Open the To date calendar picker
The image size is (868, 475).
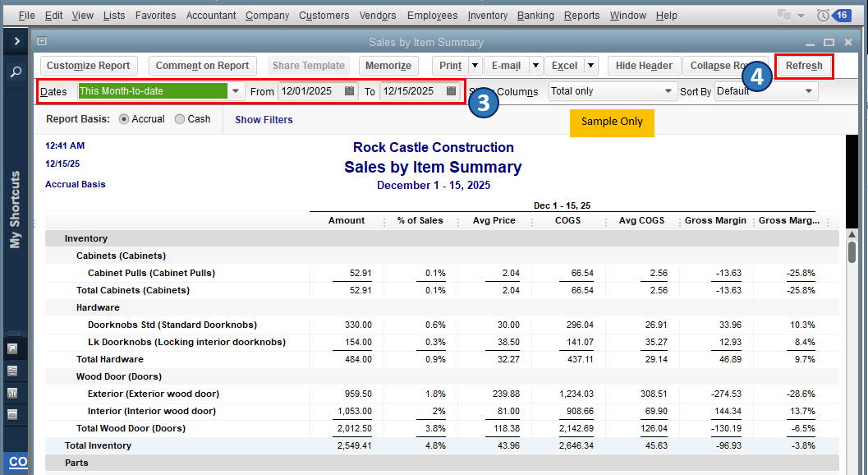tap(451, 91)
